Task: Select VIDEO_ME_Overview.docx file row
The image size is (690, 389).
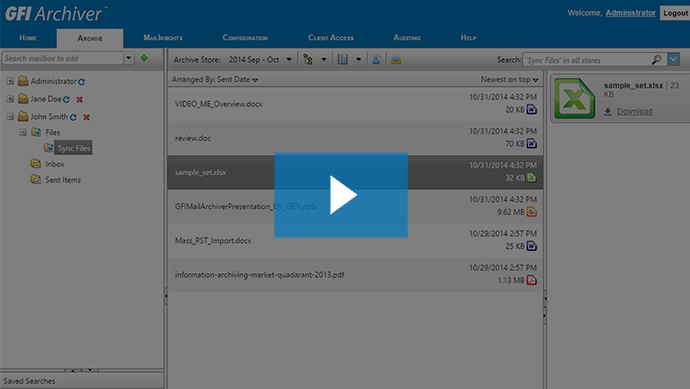Action: (355, 104)
